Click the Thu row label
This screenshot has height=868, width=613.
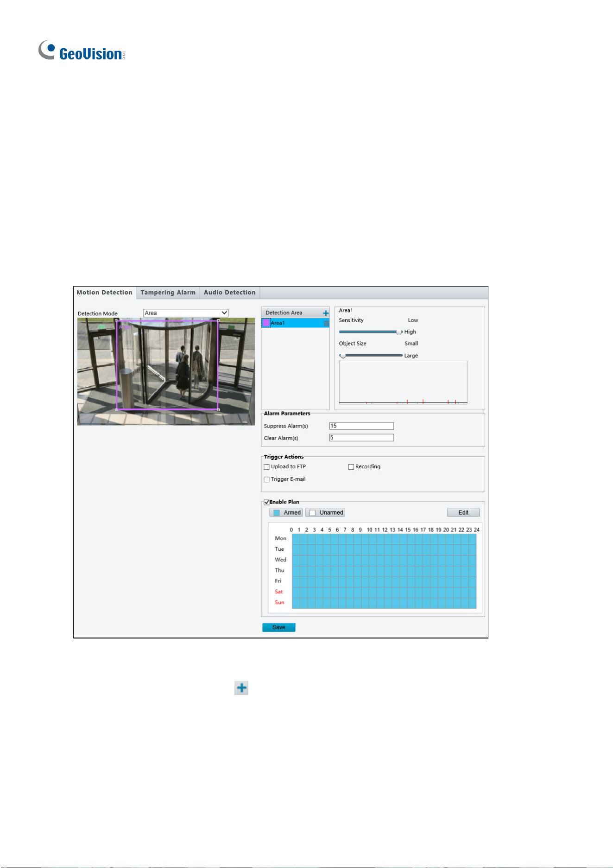[279, 571]
